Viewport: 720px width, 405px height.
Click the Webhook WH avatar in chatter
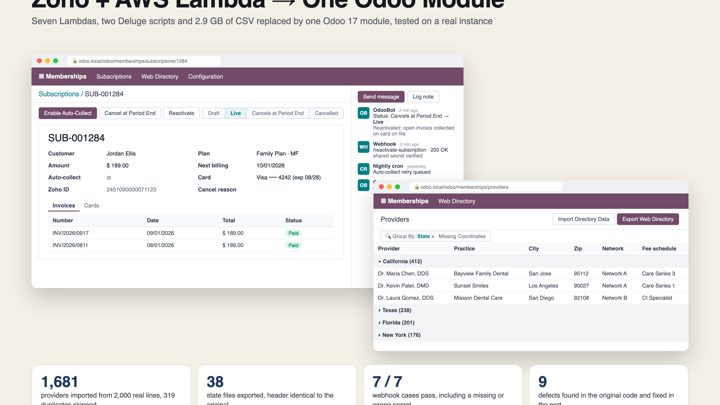(x=363, y=147)
